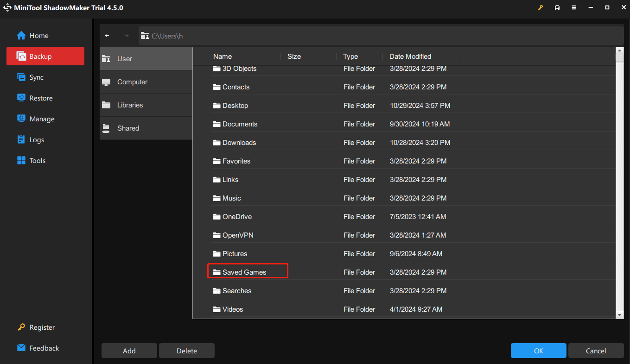Click the Logs sidebar icon
The height and width of the screenshot is (364, 630).
pos(21,140)
